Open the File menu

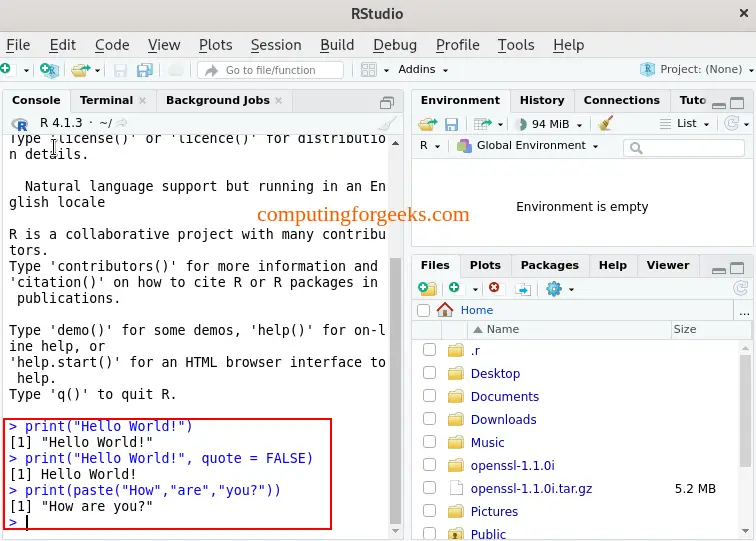(18, 45)
